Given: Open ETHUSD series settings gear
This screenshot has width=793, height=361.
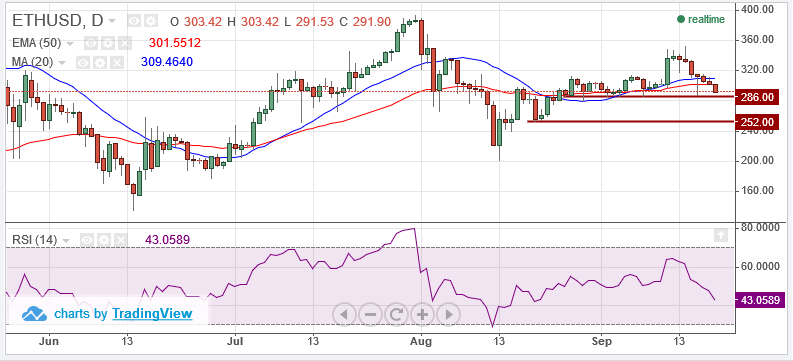Looking at the screenshot, I should pos(151,21).
